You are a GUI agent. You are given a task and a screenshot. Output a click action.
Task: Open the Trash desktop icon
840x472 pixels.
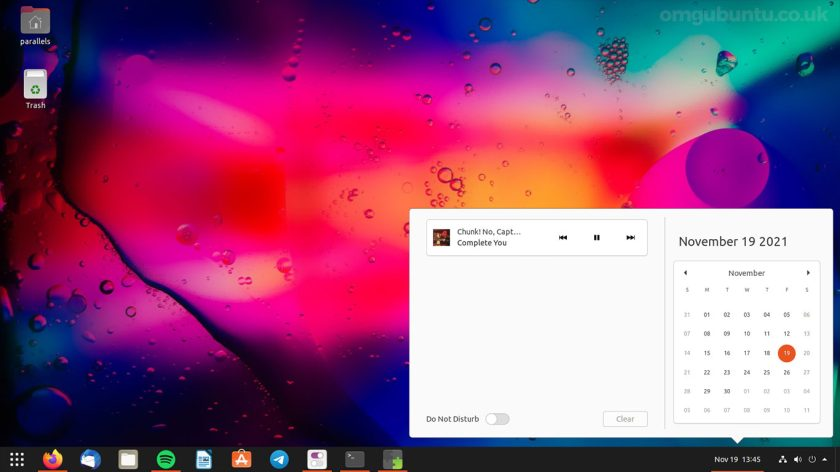pos(35,89)
